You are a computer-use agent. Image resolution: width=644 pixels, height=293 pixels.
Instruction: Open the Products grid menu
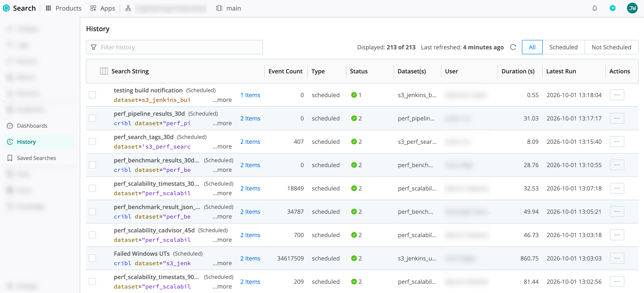point(63,8)
